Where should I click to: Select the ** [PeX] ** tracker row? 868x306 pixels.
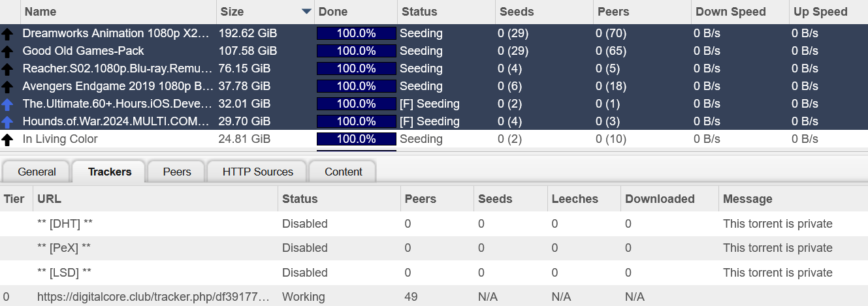64,248
